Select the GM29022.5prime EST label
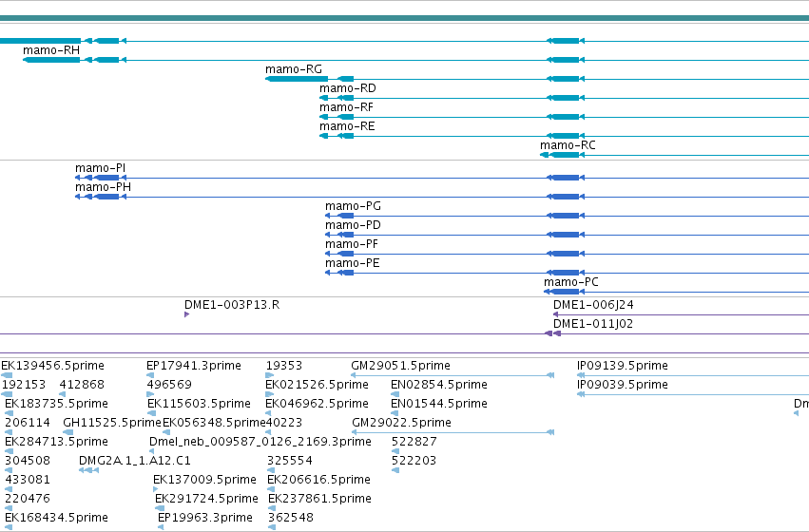Image resolution: width=809 pixels, height=532 pixels. [x=401, y=423]
